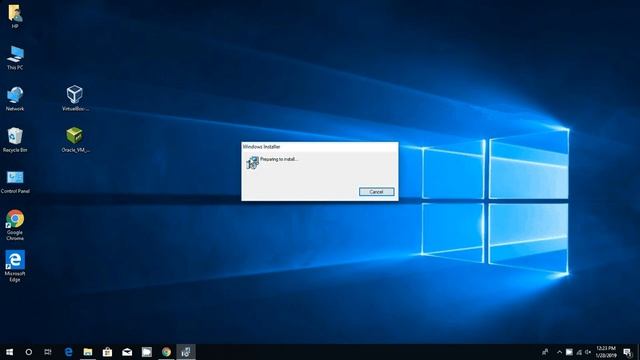Cancel the Windows Installer preparation
640x360 pixels.
(376, 192)
